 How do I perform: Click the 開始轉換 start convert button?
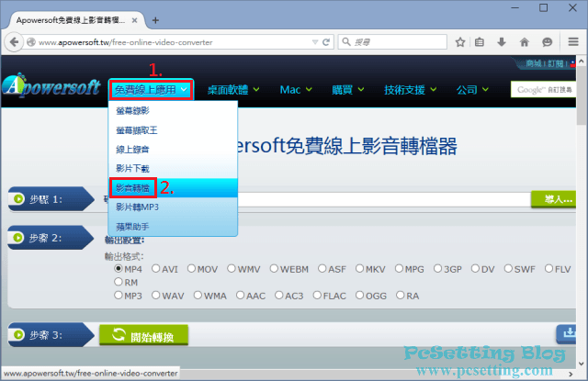(x=143, y=335)
